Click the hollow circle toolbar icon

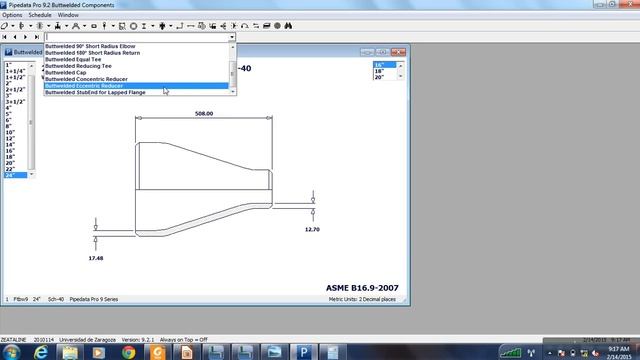[133, 26]
